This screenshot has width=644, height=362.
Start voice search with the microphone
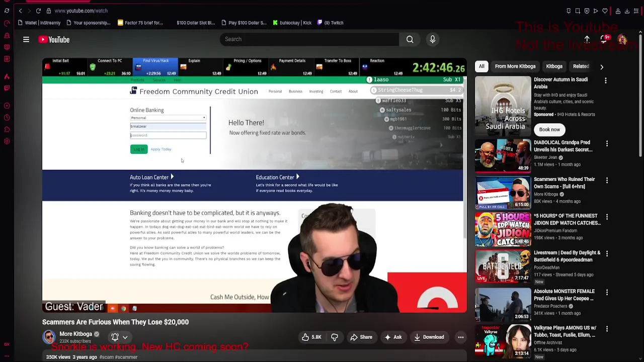432,39
